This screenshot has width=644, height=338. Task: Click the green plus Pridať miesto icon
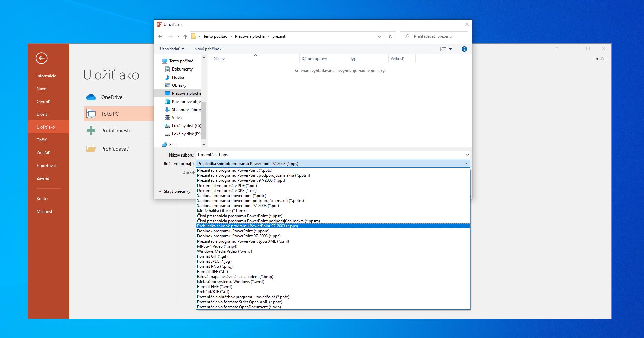(x=91, y=130)
